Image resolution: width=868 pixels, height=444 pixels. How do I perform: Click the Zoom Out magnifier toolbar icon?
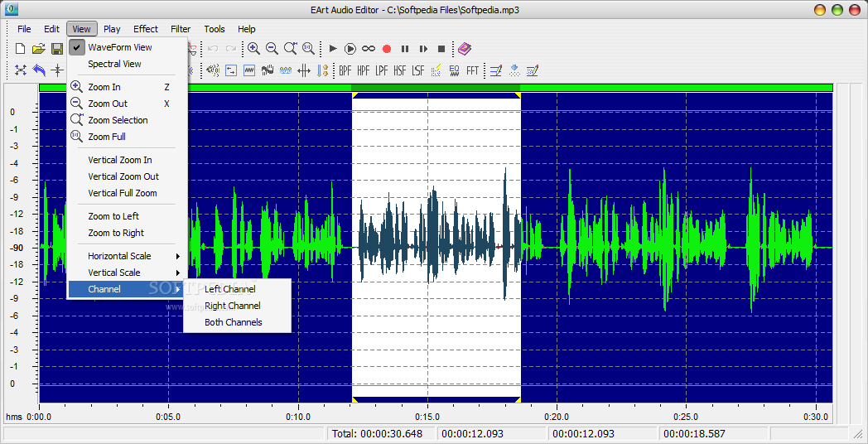[x=272, y=49]
